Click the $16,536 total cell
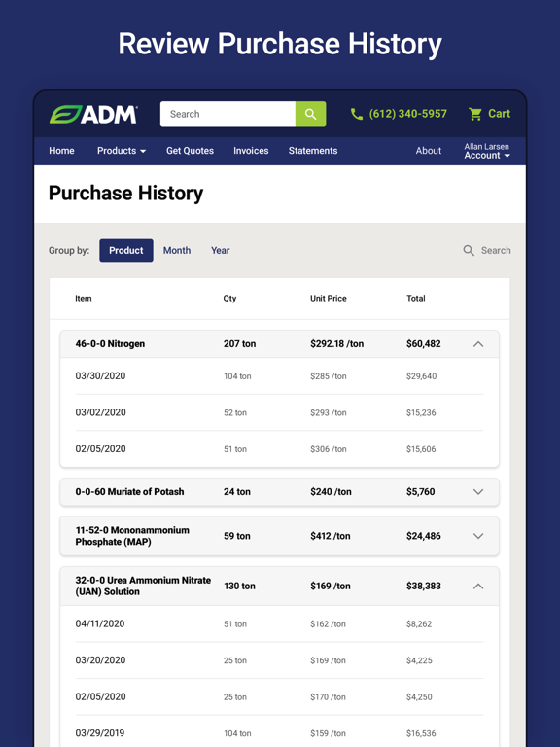Image resolution: width=560 pixels, height=747 pixels. click(421, 733)
